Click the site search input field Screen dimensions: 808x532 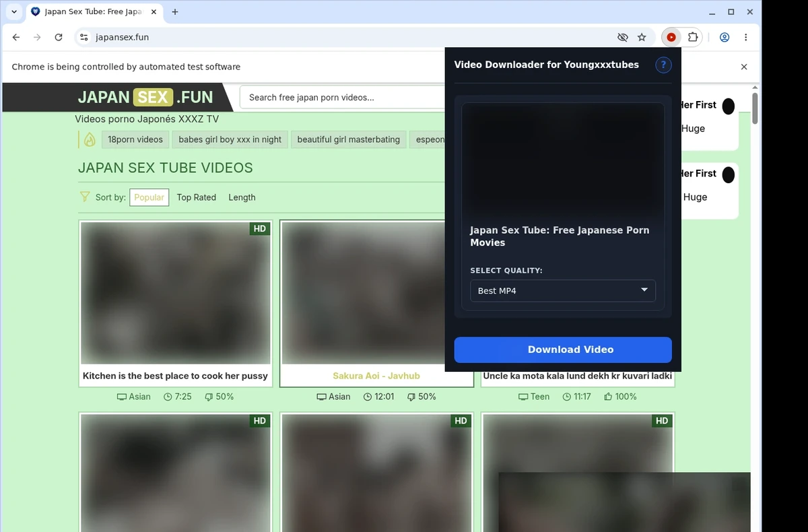coord(343,98)
